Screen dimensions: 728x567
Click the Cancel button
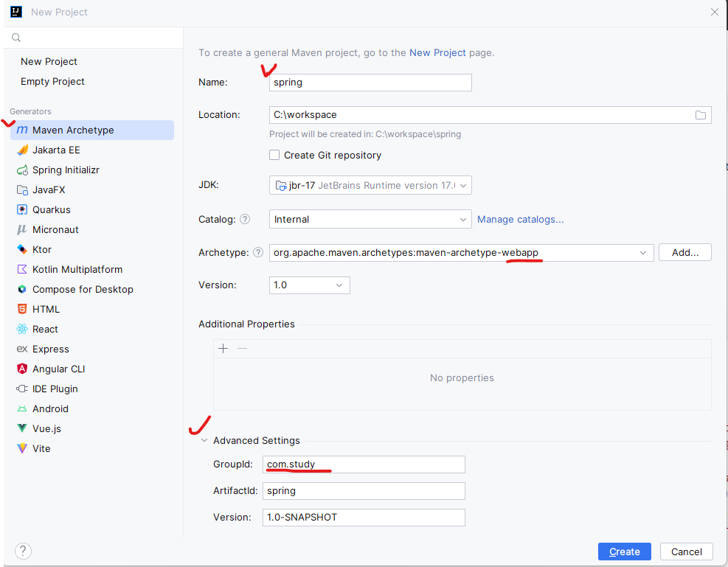coord(686,552)
